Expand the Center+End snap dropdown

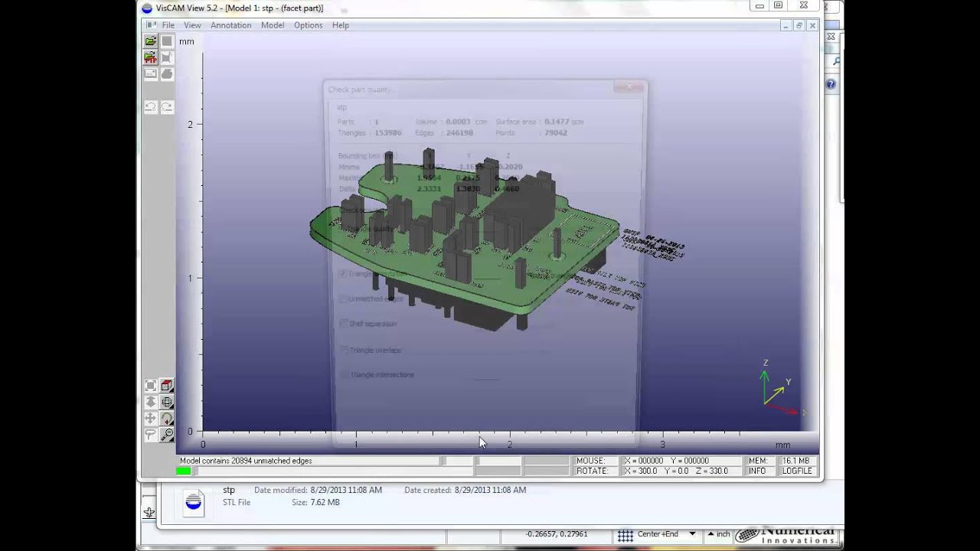tap(692, 534)
